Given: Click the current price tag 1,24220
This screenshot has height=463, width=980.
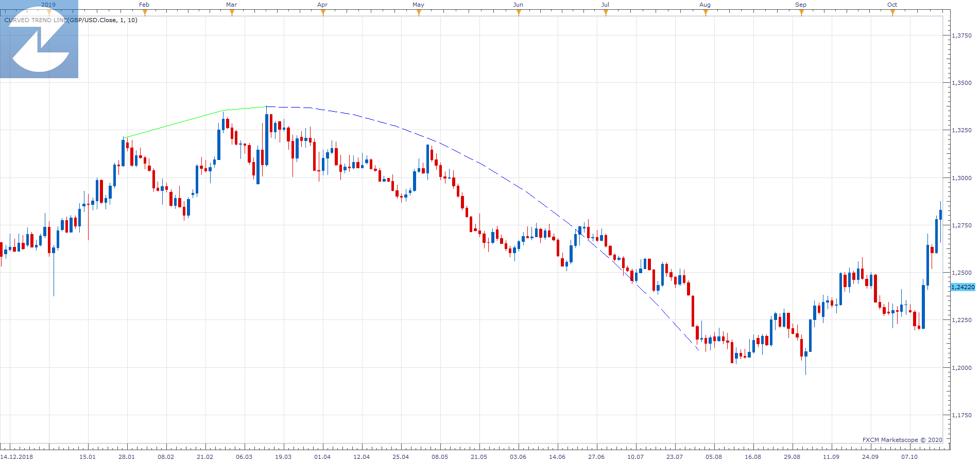Looking at the screenshot, I should (962, 287).
